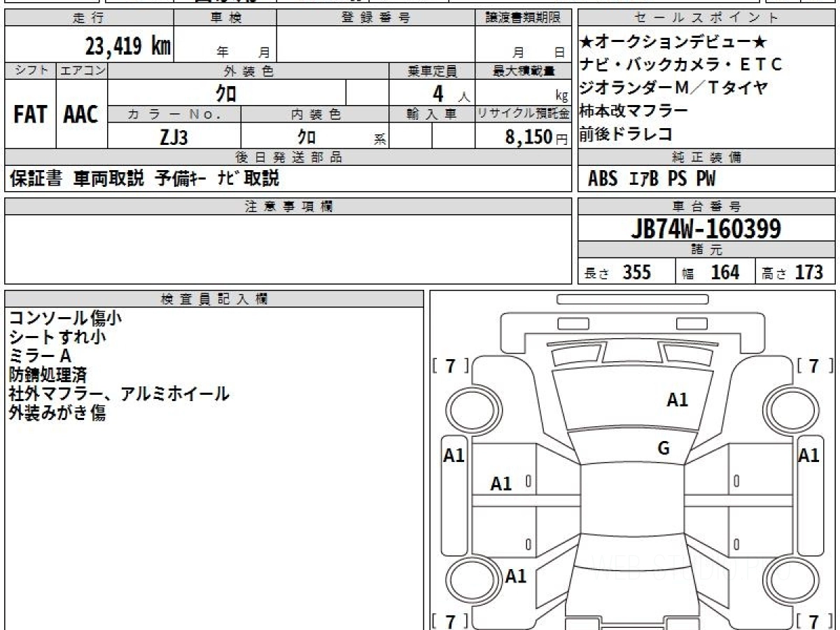Select the 登録番号 header
Screen dimensions: 840x630
pyautogui.click(x=376, y=18)
